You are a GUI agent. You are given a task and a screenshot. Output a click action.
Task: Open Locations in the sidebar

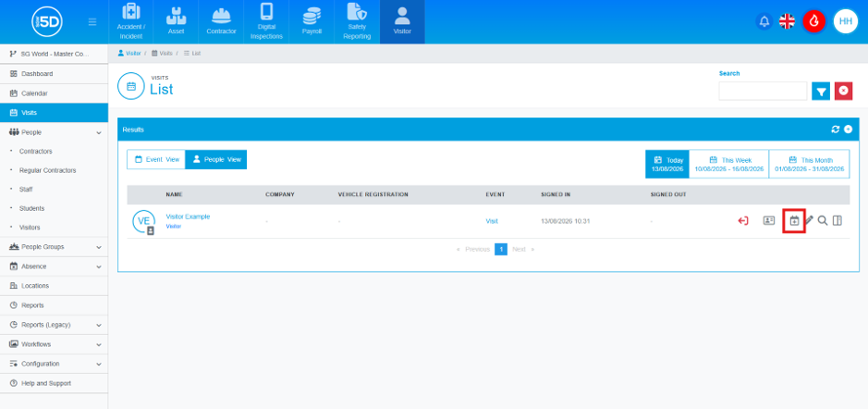(x=55, y=286)
